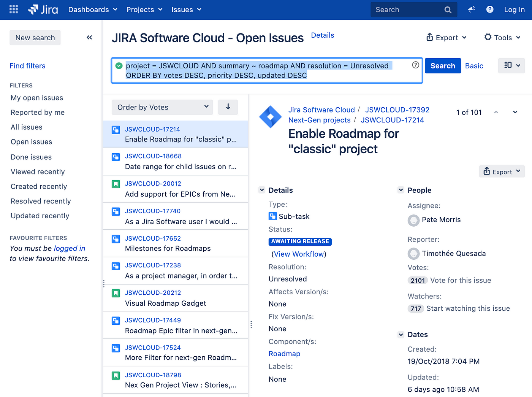The height and width of the screenshot is (397, 532).
Task: Go to next issue with down chevron
Action: pos(515,112)
